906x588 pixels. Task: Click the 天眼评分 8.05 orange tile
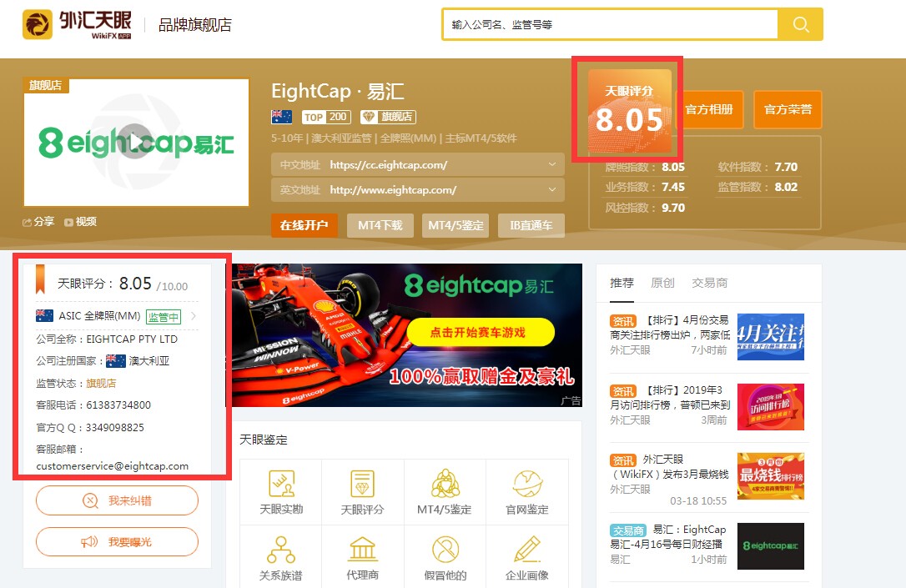pos(630,111)
